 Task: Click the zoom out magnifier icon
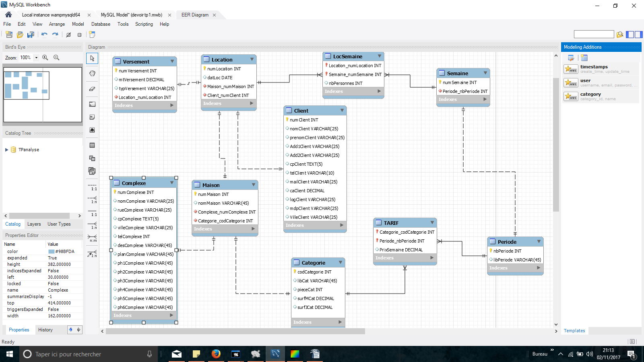tap(56, 58)
